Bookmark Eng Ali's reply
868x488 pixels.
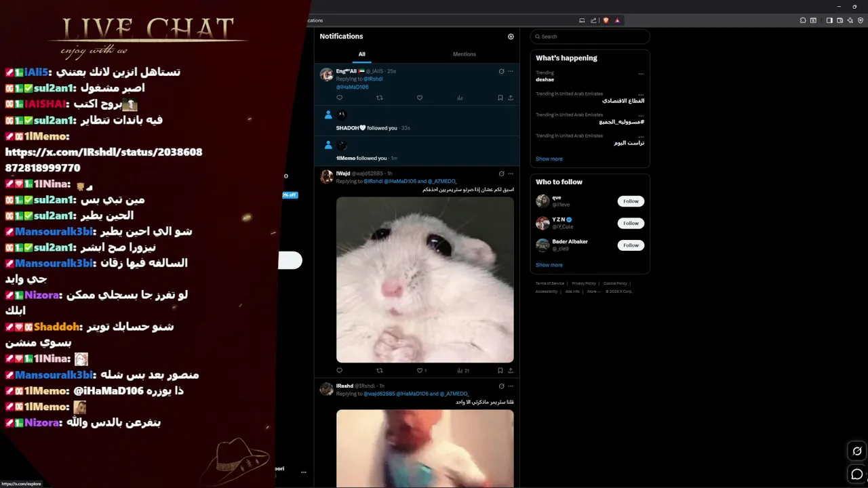coord(500,98)
